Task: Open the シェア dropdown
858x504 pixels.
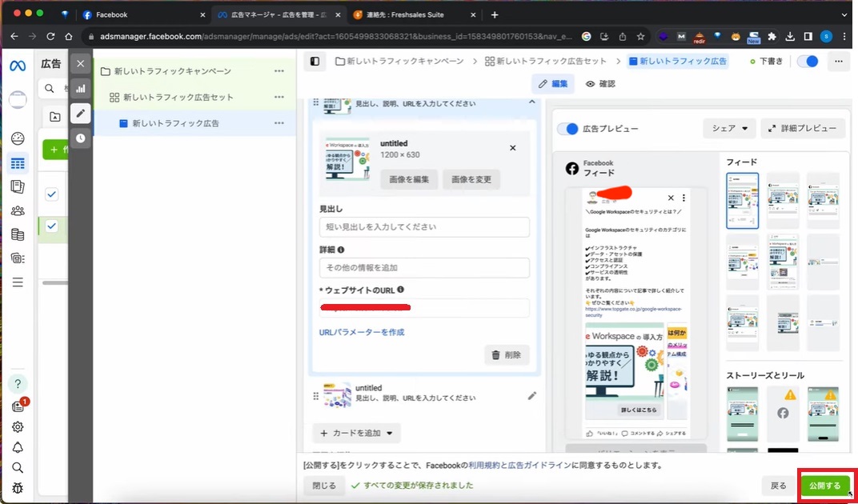Action: [x=729, y=128]
